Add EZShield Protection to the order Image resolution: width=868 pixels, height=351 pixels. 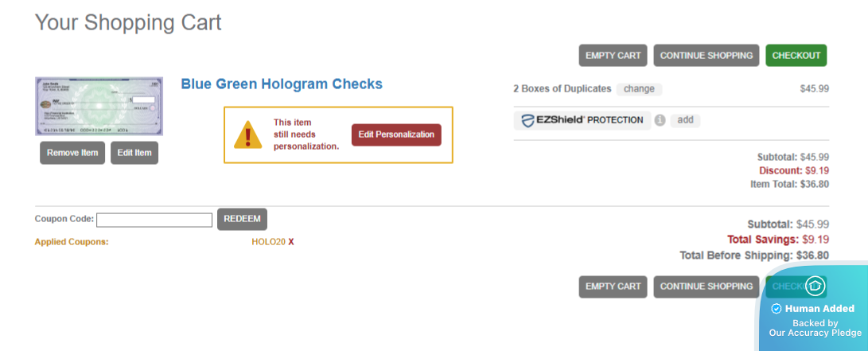pyautogui.click(x=685, y=121)
